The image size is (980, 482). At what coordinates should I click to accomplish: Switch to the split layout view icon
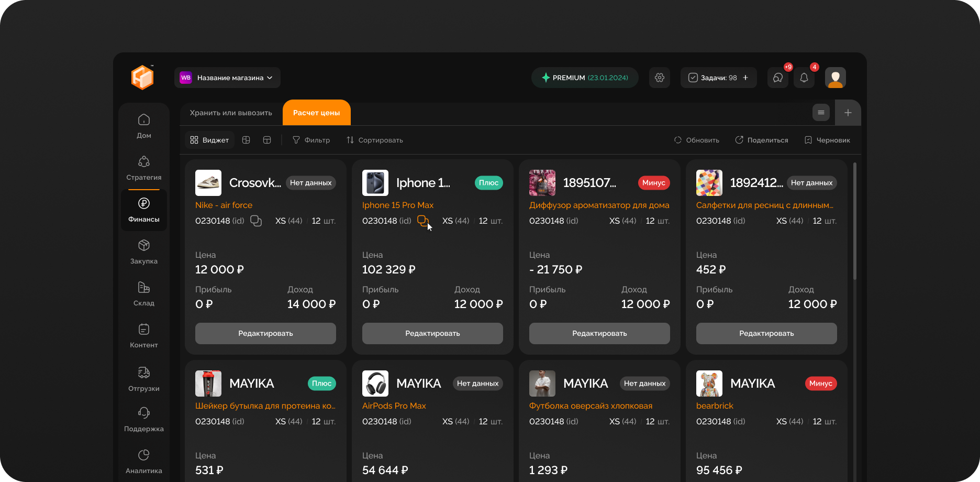267,140
